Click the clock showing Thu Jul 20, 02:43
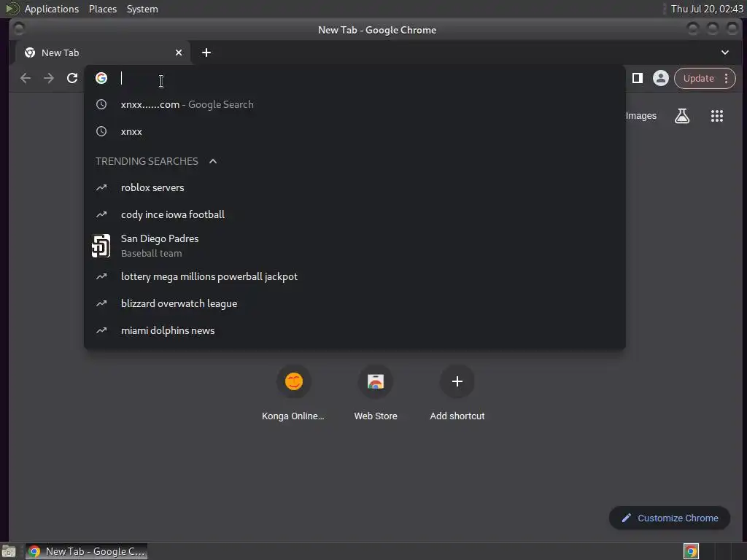Image resolution: width=747 pixels, height=560 pixels. coord(707,9)
